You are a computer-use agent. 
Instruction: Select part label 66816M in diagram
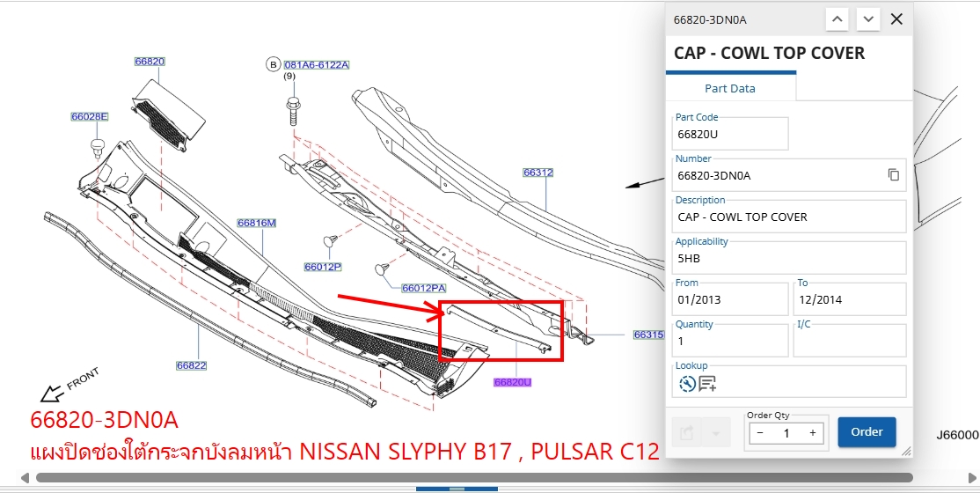(256, 223)
